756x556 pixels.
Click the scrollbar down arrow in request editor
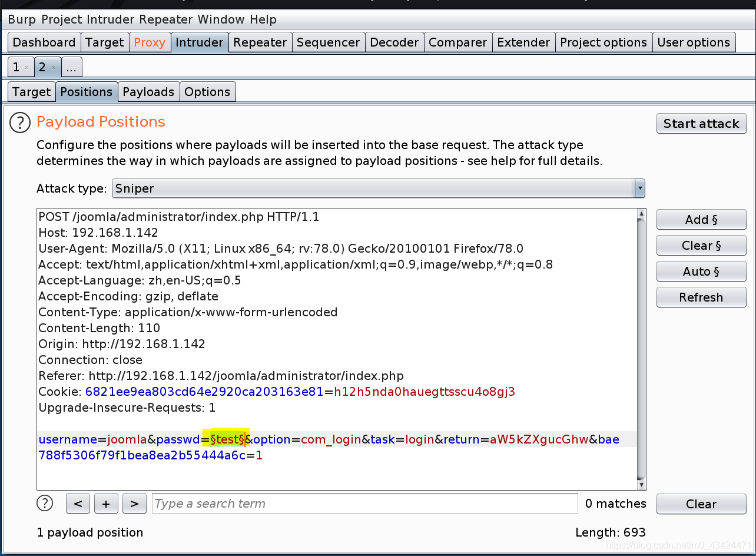[x=641, y=484]
